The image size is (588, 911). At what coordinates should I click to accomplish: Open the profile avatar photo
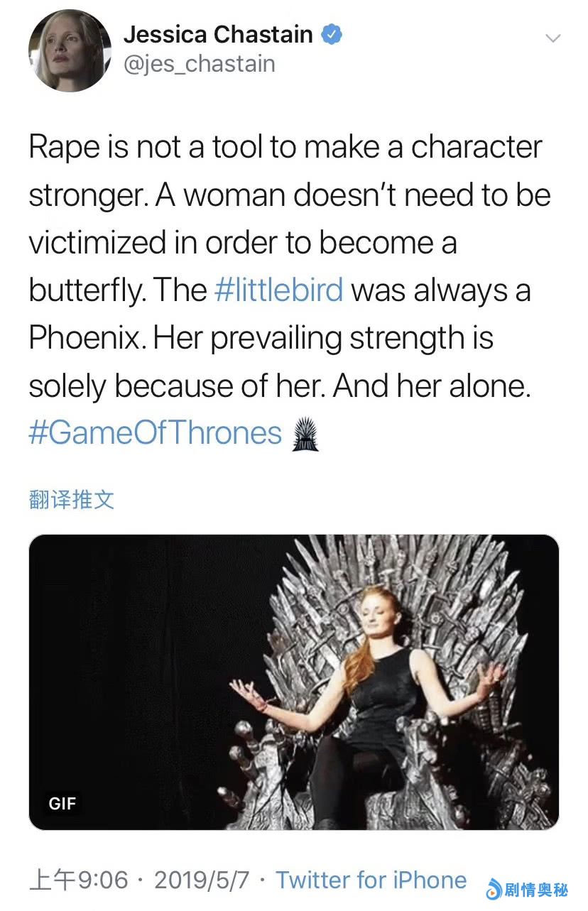click(x=70, y=50)
